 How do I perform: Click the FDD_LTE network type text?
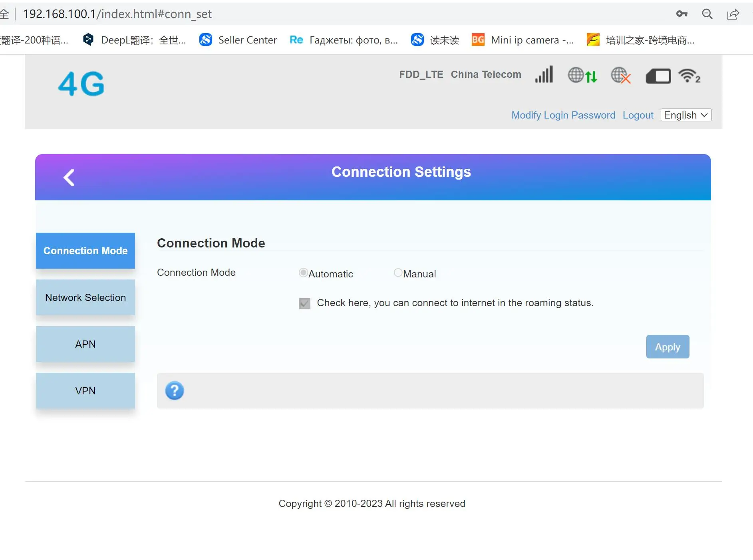(x=421, y=75)
